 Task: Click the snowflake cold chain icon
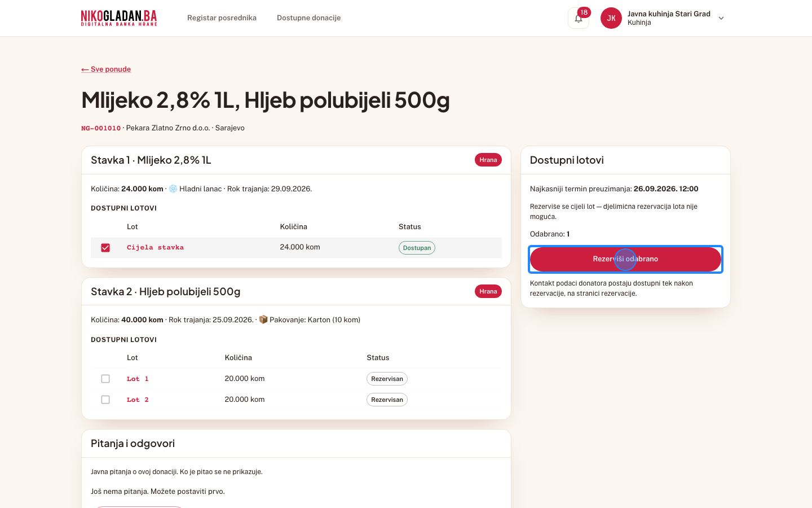pyautogui.click(x=173, y=189)
